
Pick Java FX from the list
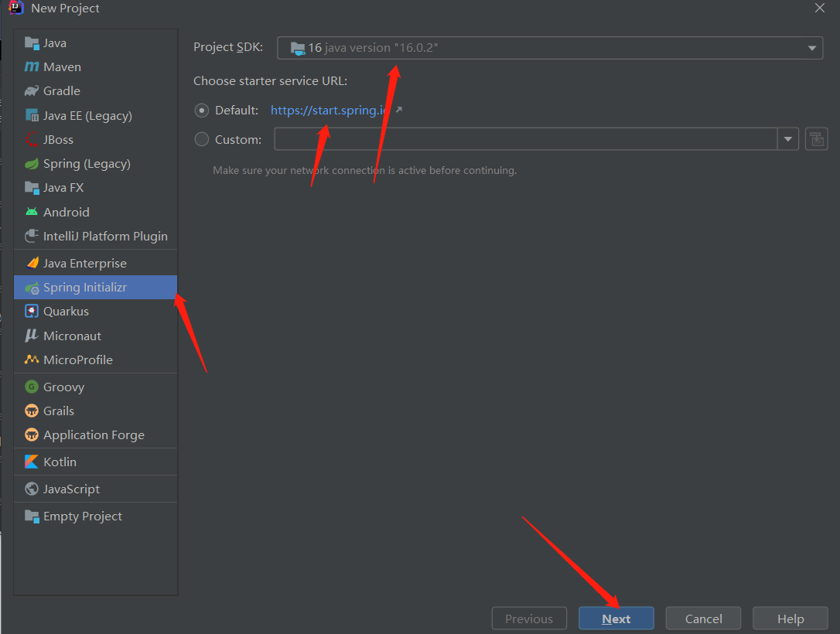(95, 188)
